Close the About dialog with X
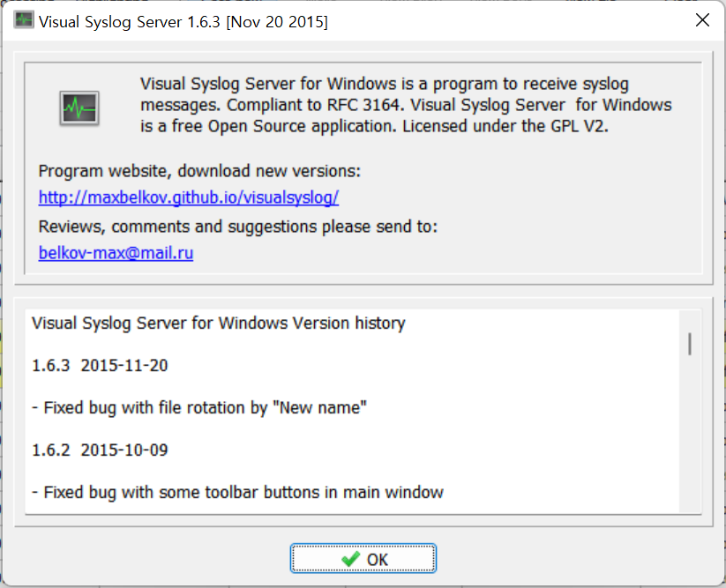This screenshot has width=726, height=588. 702,20
